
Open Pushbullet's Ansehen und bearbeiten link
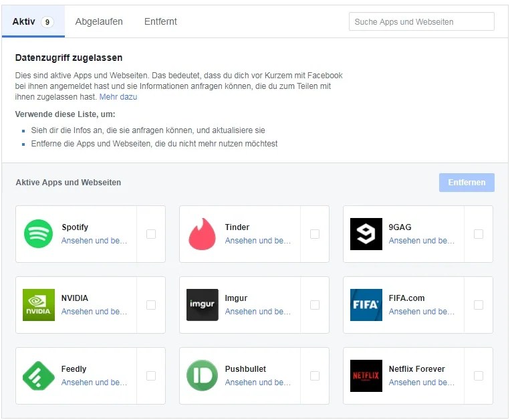257,383
